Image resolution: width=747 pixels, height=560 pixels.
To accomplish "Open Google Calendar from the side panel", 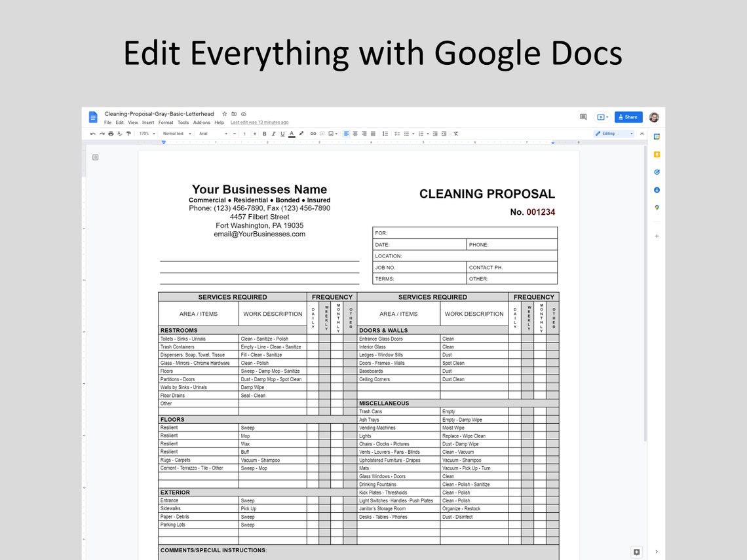I will click(x=657, y=136).
